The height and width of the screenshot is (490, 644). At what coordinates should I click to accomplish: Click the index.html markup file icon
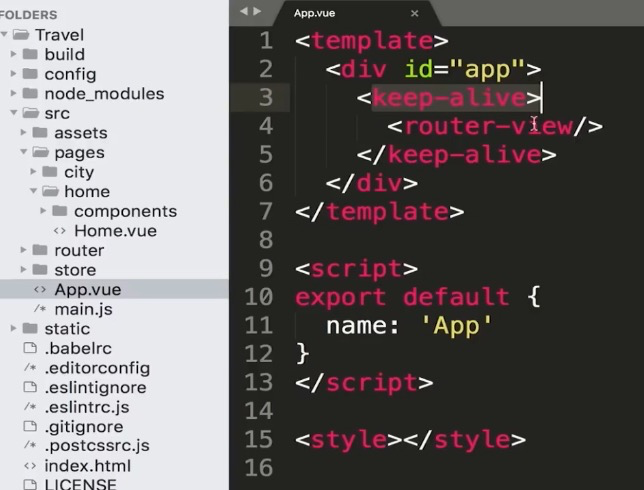(30, 466)
